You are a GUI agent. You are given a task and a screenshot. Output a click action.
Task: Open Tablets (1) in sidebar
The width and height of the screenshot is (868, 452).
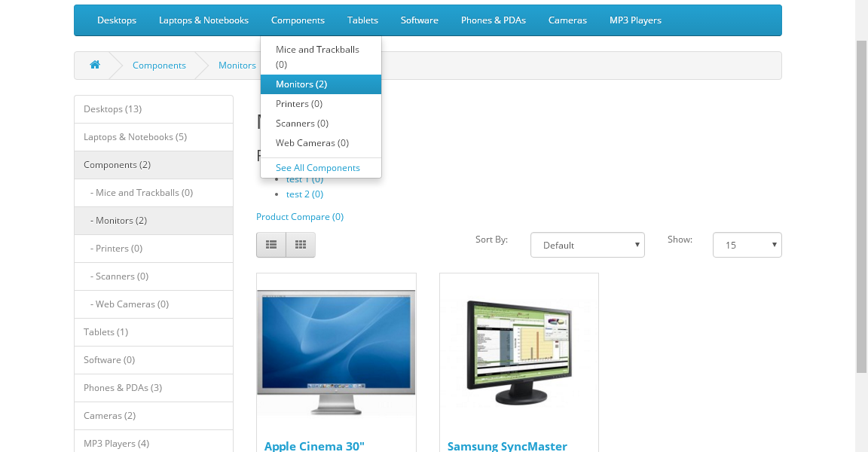point(154,332)
